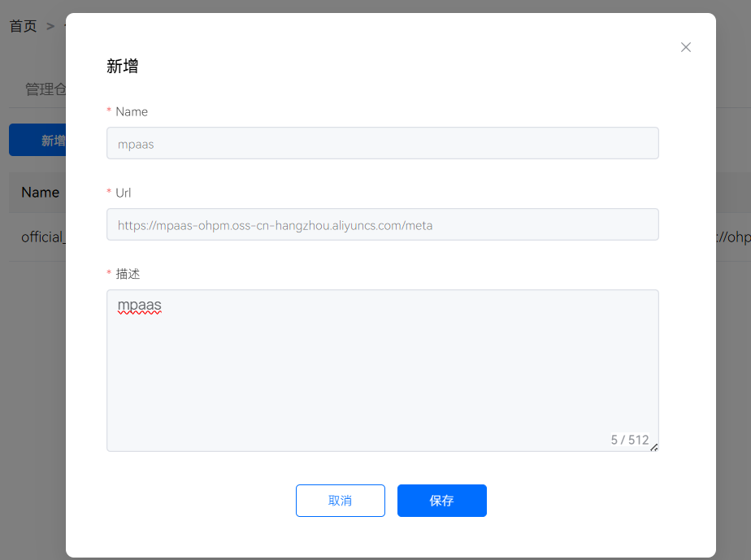Click the textarea resize handle corner
The height and width of the screenshot is (560, 751).
coord(653,447)
